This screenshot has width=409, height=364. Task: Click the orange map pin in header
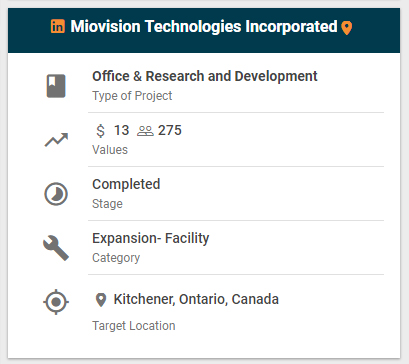point(347,28)
